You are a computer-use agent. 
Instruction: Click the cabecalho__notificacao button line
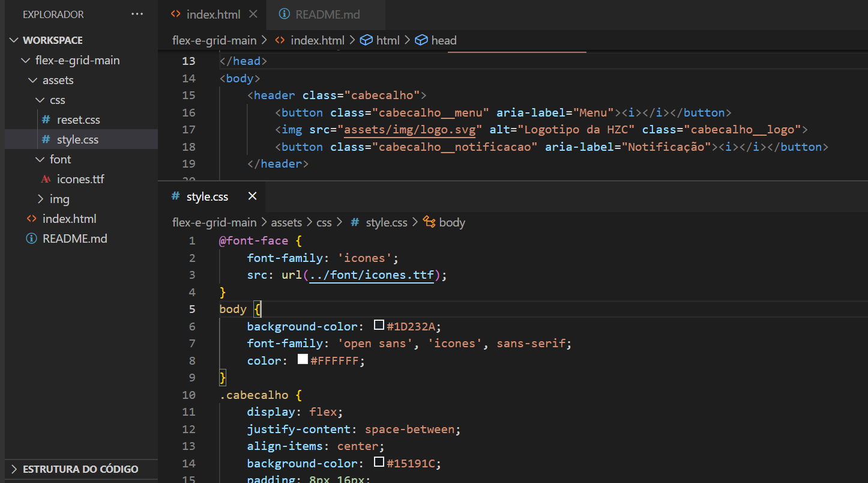[x=552, y=147]
